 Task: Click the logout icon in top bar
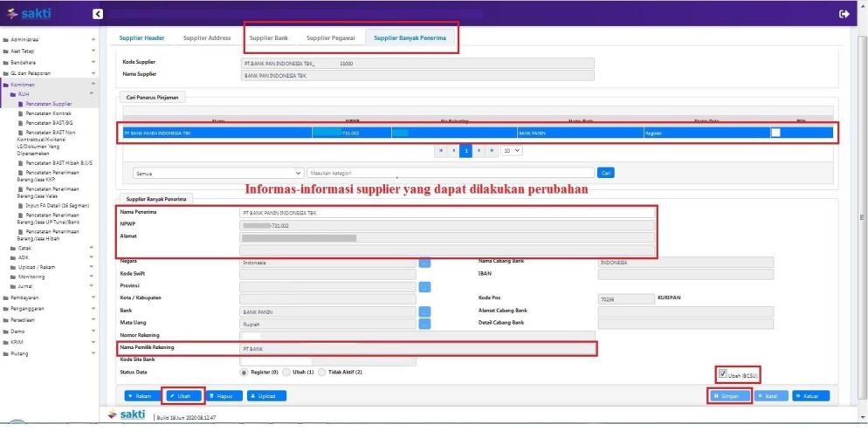[844, 14]
